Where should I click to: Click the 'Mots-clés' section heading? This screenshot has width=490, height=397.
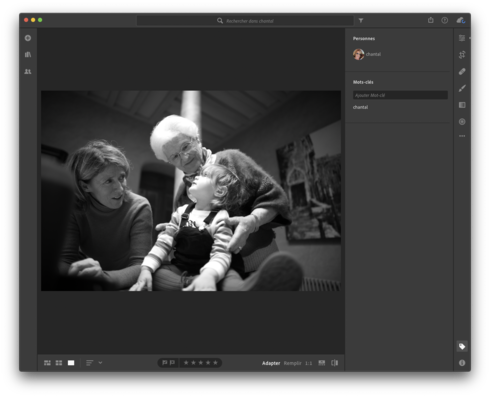point(363,82)
